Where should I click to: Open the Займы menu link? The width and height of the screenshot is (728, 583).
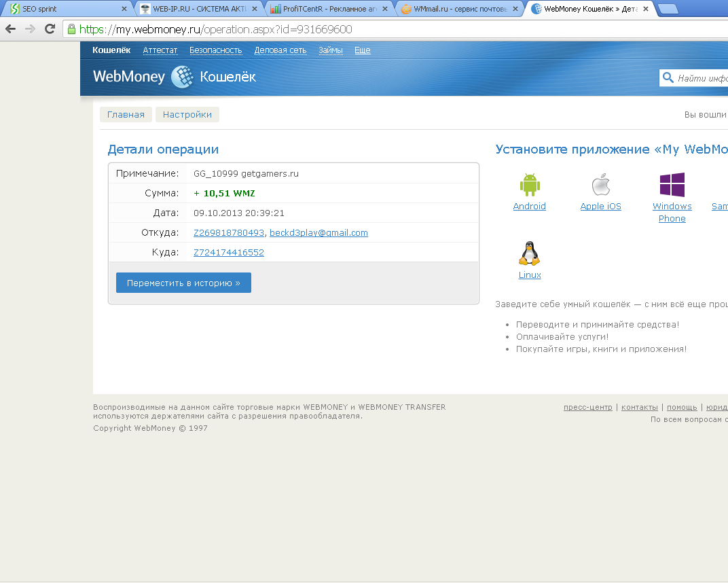[x=331, y=50]
